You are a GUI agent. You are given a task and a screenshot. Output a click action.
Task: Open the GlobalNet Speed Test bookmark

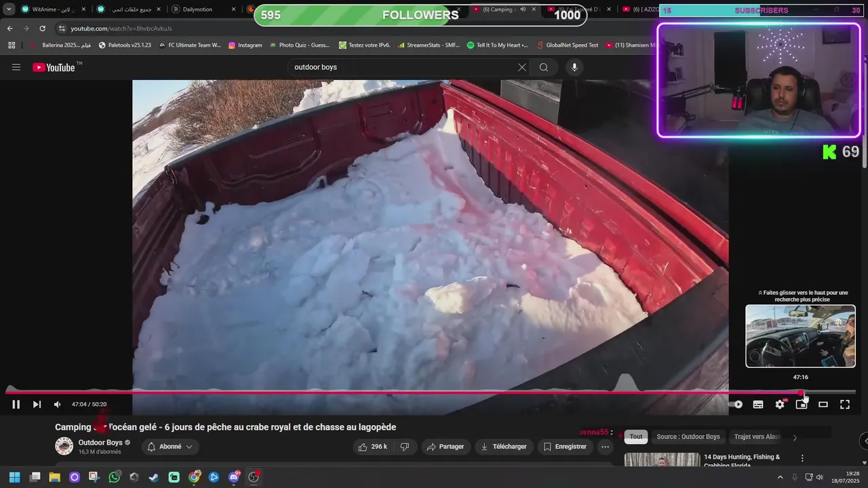[567, 45]
